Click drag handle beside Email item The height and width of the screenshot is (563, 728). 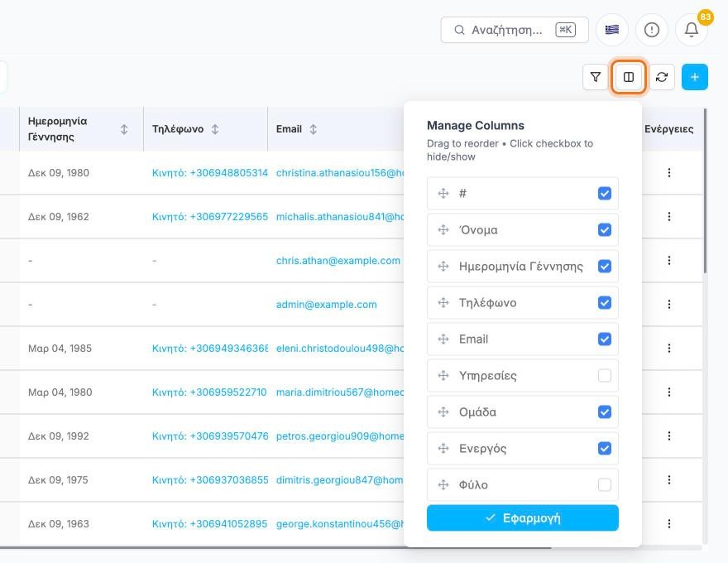click(x=443, y=339)
